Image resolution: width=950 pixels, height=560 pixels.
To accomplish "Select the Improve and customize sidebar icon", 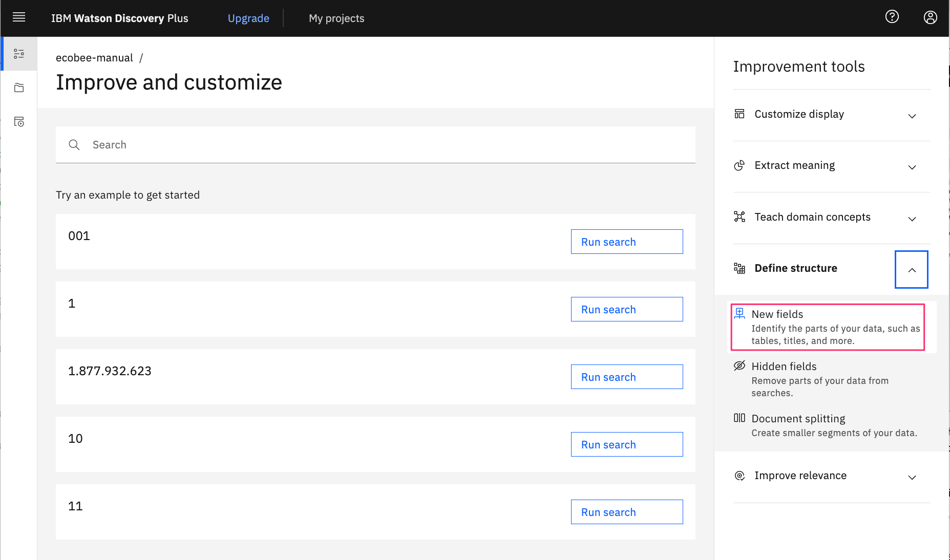I will click(19, 54).
